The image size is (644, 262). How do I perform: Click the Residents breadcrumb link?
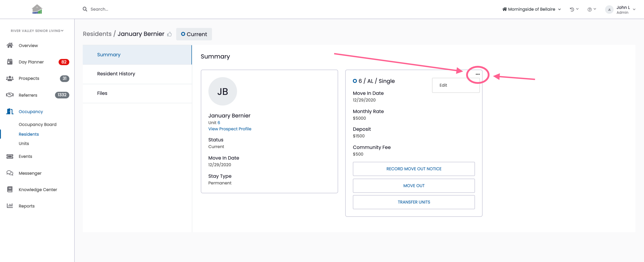(97, 34)
